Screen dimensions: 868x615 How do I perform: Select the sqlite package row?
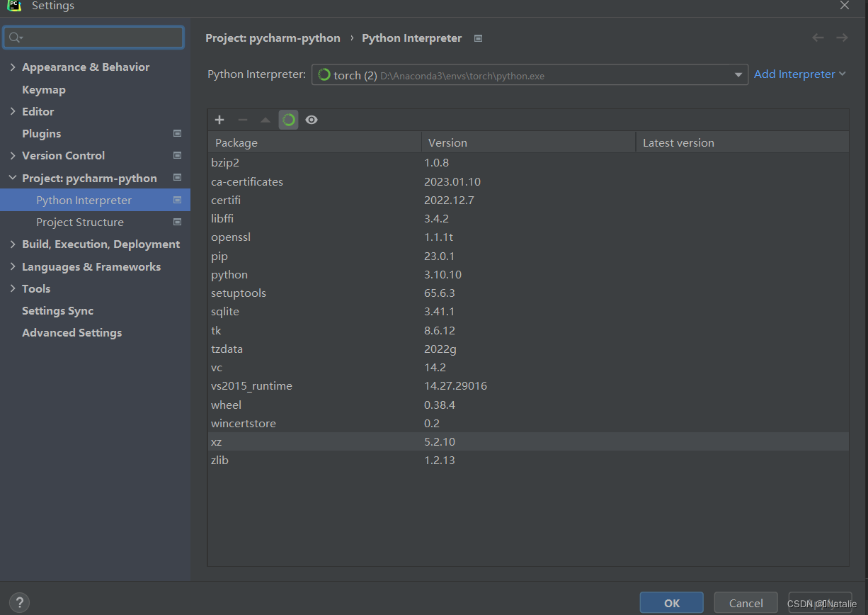[x=528, y=312]
